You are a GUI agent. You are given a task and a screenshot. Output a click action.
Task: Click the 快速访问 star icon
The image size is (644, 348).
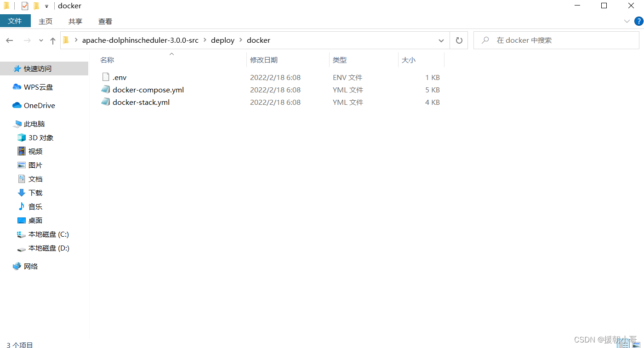pyautogui.click(x=17, y=68)
